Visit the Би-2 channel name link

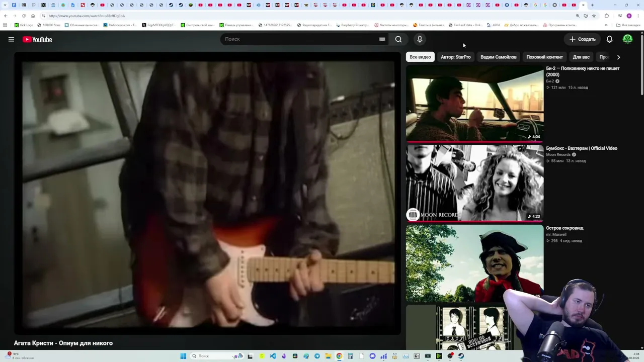(x=550, y=81)
